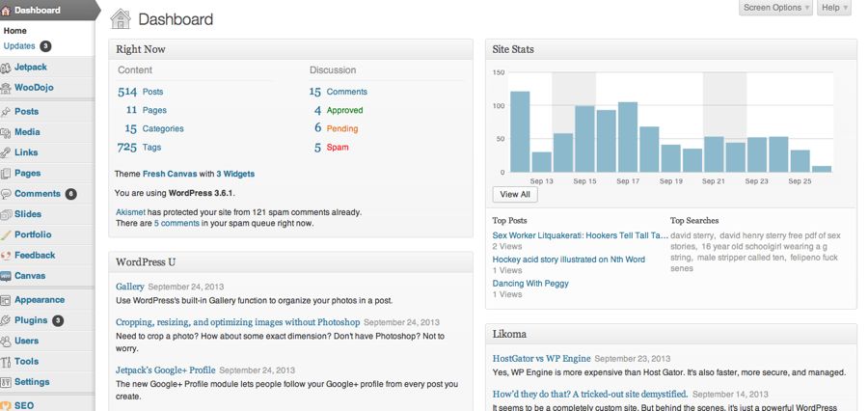The image size is (868, 411).
Task: Open the 15 Comments discussion link
Action: coord(339,92)
